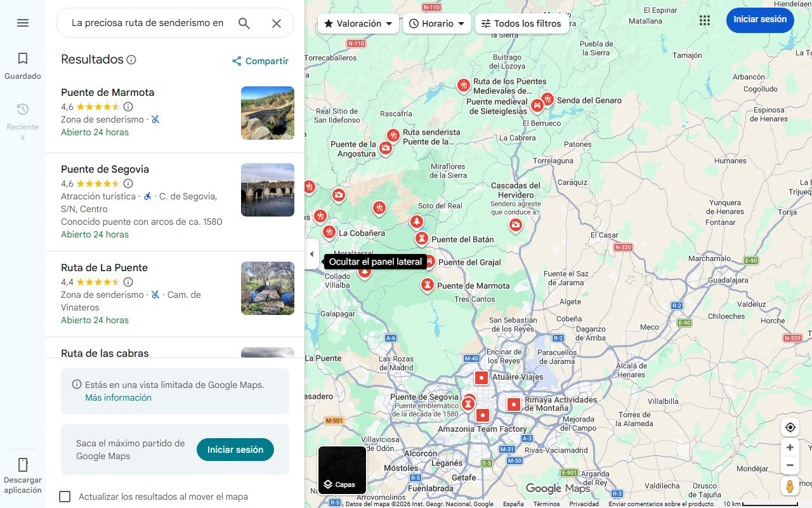Screen dimensions: 812x508
Task: Click the Descargar aplicación phone icon
Action: click(23, 465)
